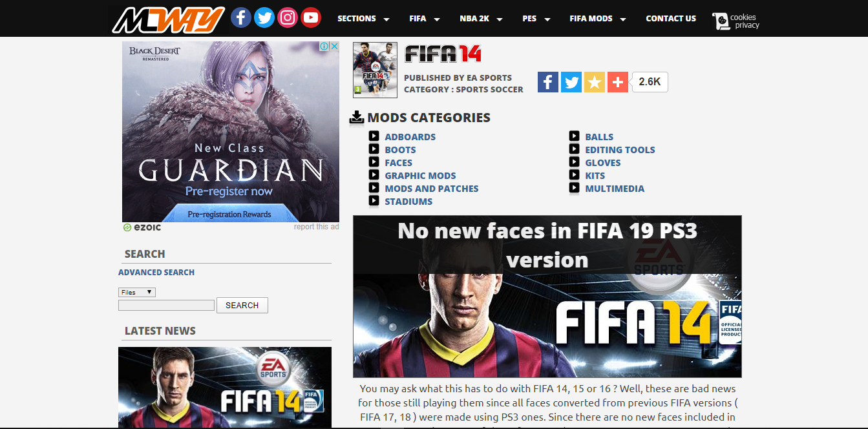Open the Files search type dropdown
868x429 pixels.
137,292
